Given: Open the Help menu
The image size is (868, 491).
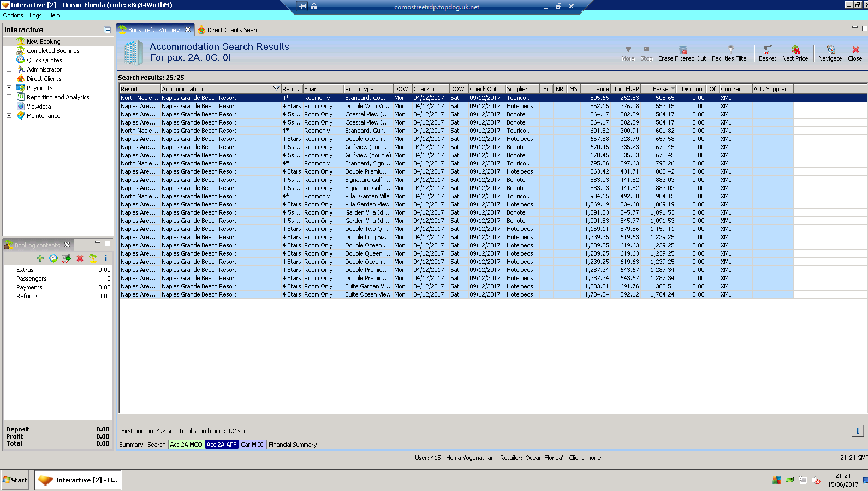Looking at the screenshot, I should (x=53, y=15).
